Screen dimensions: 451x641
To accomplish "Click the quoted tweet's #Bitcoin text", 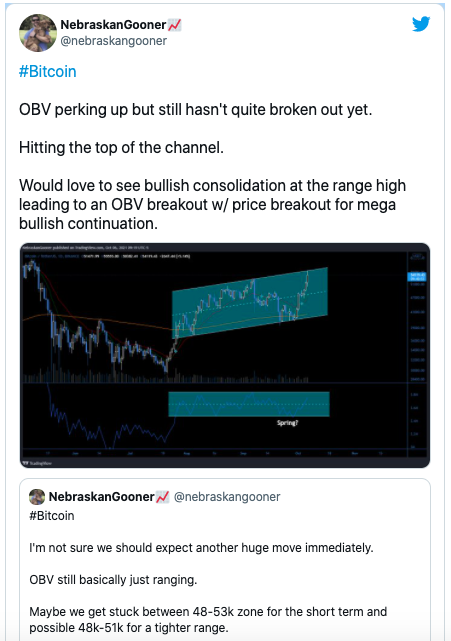I will point(52,515).
